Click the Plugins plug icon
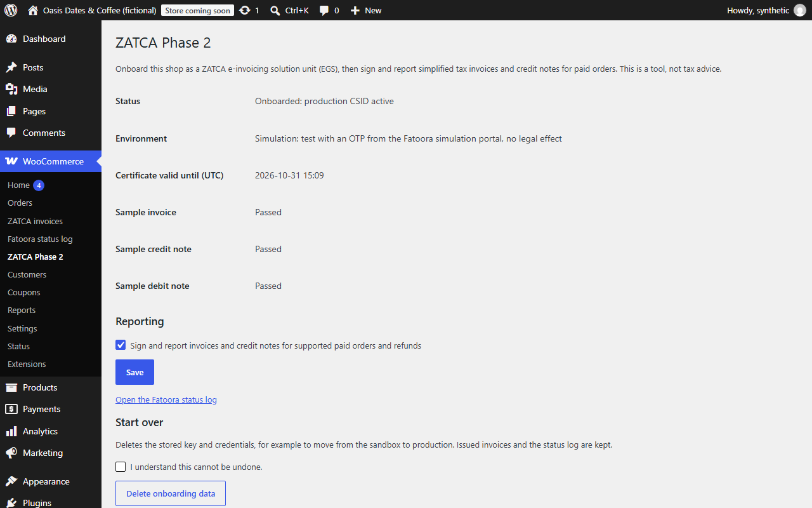 tap(11, 503)
